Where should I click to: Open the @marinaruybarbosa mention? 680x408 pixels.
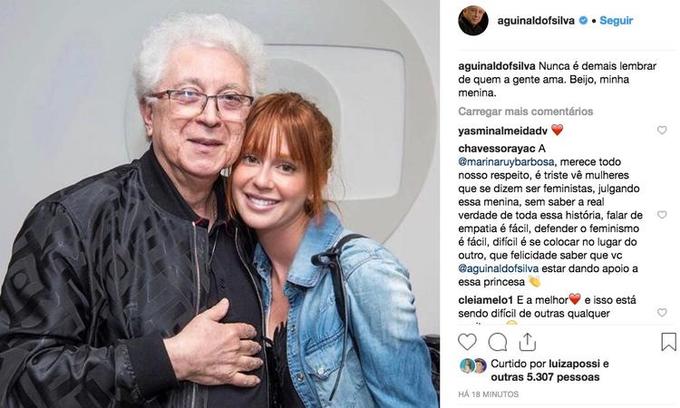click(506, 162)
